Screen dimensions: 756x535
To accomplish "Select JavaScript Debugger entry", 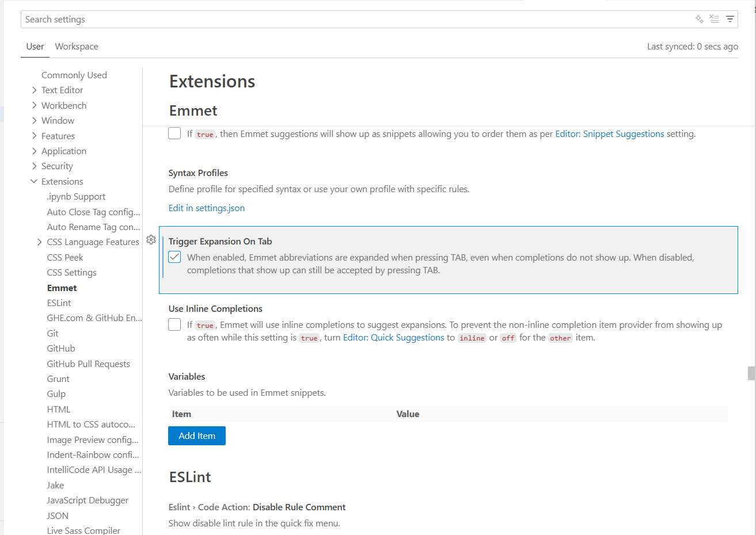I will [88, 500].
